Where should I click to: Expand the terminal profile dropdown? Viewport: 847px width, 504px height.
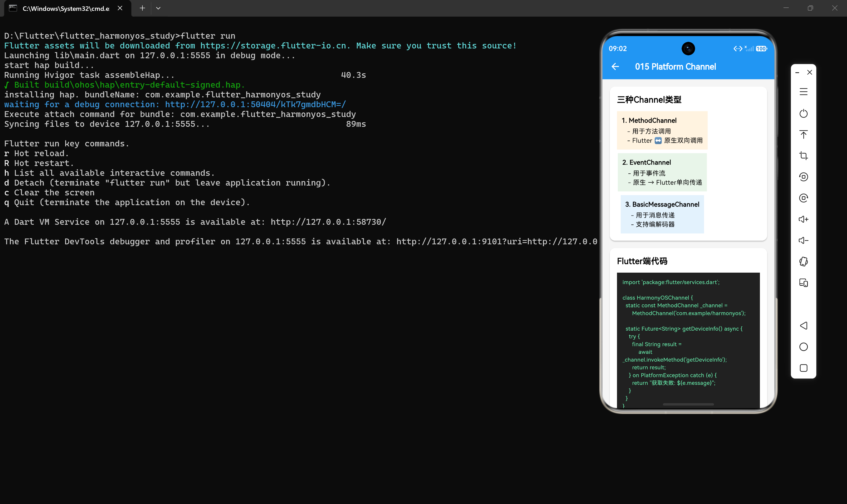(158, 8)
